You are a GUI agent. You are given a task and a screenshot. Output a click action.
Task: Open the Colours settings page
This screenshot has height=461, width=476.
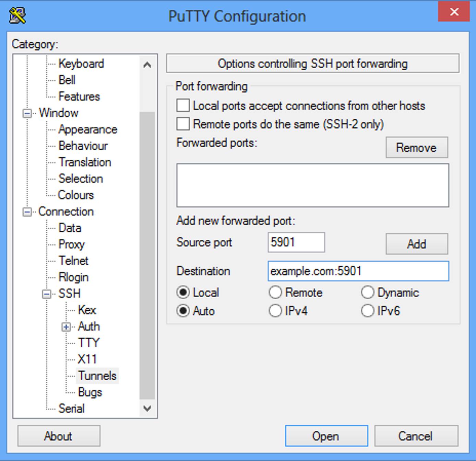(75, 195)
